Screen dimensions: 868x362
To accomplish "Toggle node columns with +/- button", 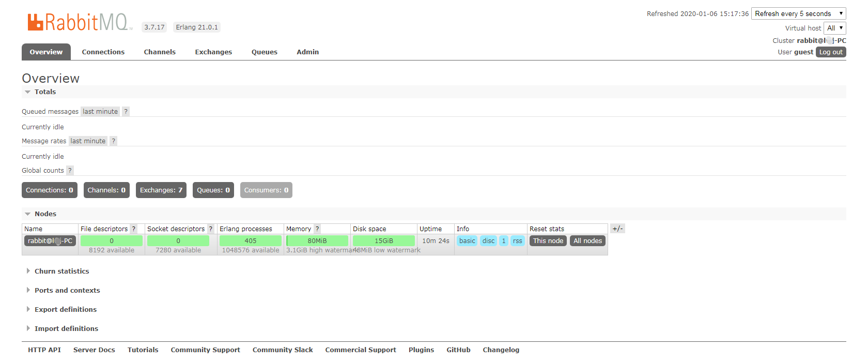I will point(617,229).
